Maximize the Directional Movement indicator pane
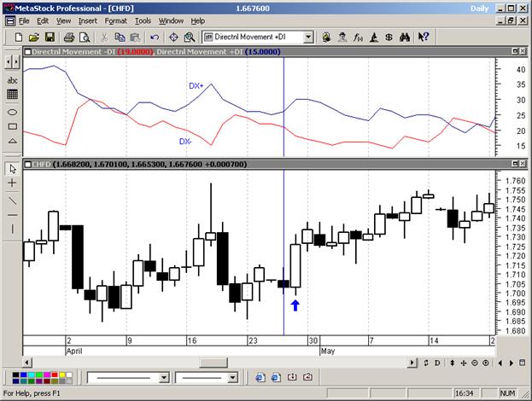 (516, 51)
